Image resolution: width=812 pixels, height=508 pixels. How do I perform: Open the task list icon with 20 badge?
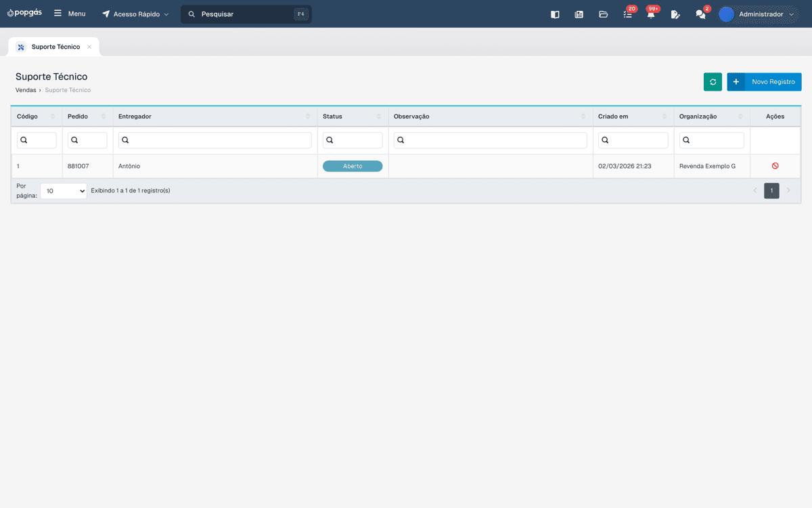pyautogui.click(x=628, y=14)
